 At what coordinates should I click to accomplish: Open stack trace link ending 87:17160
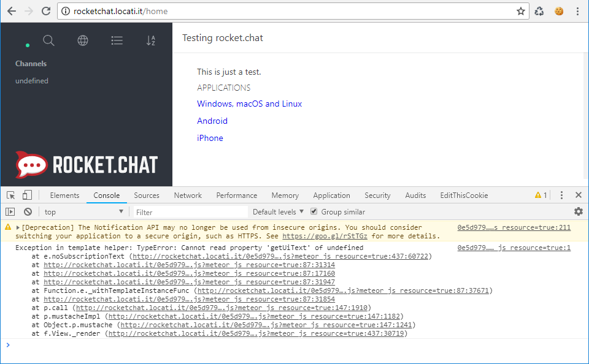tap(190, 273)
